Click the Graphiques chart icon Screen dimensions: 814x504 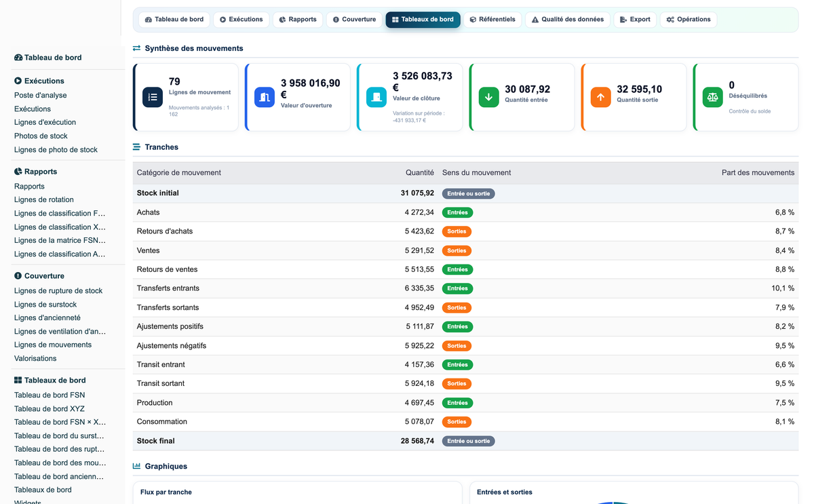pyautogui.click(x=137, y=466)
